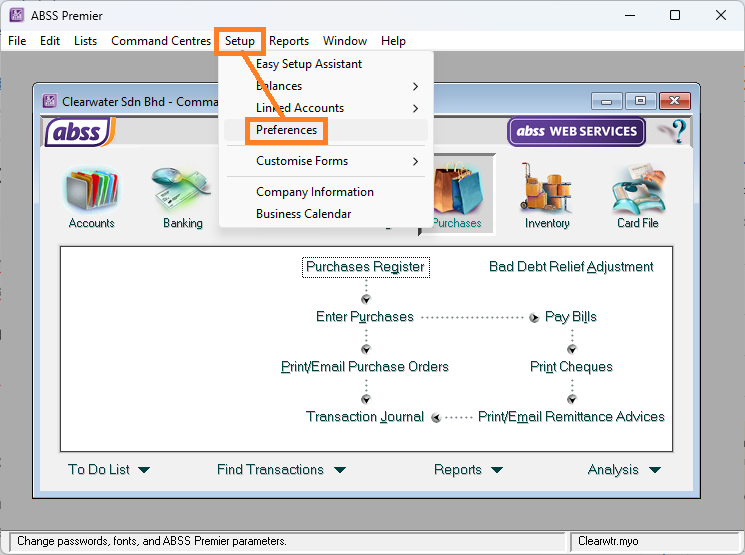Click the ABSS Premier title bar app icon
This screenshot has height=555, width=745.
pyautogui.click(x=17, y=15)
